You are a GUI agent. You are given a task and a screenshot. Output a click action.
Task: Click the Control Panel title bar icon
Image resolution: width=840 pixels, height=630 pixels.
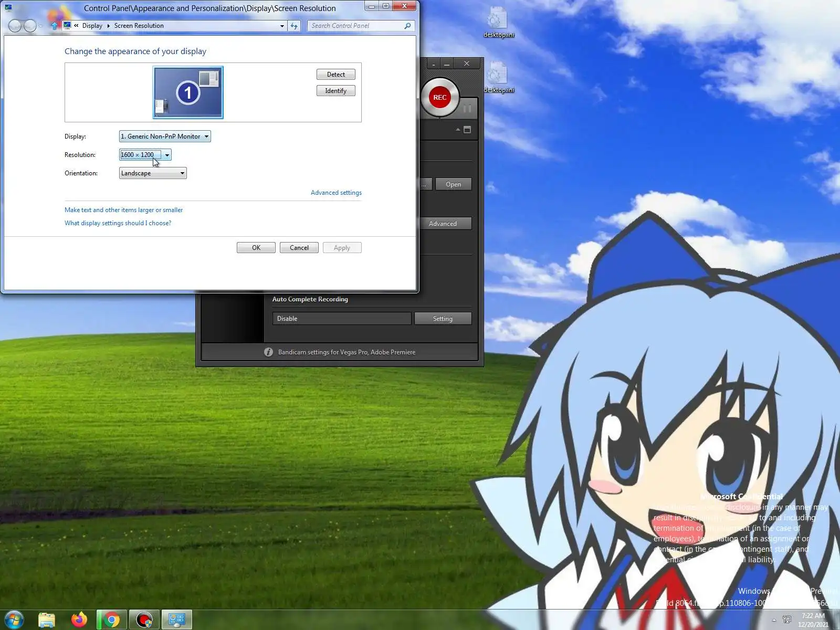pyautogui.click(x=8, y=7)
